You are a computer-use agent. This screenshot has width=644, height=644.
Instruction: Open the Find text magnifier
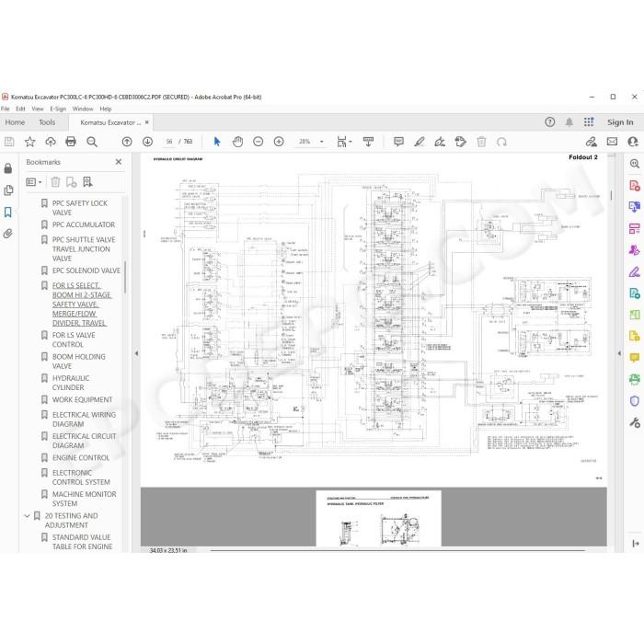[x=92, y=142]
